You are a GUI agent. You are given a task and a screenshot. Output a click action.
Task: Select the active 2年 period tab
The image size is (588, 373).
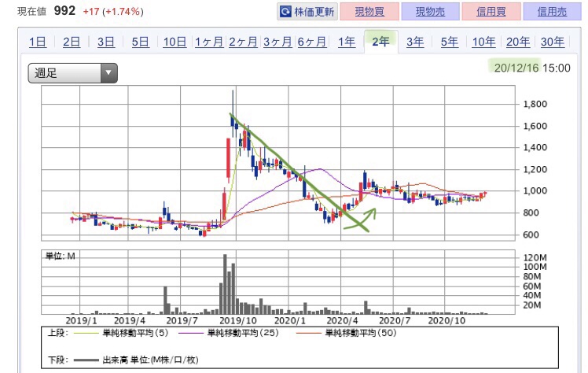tap(380, 41)
